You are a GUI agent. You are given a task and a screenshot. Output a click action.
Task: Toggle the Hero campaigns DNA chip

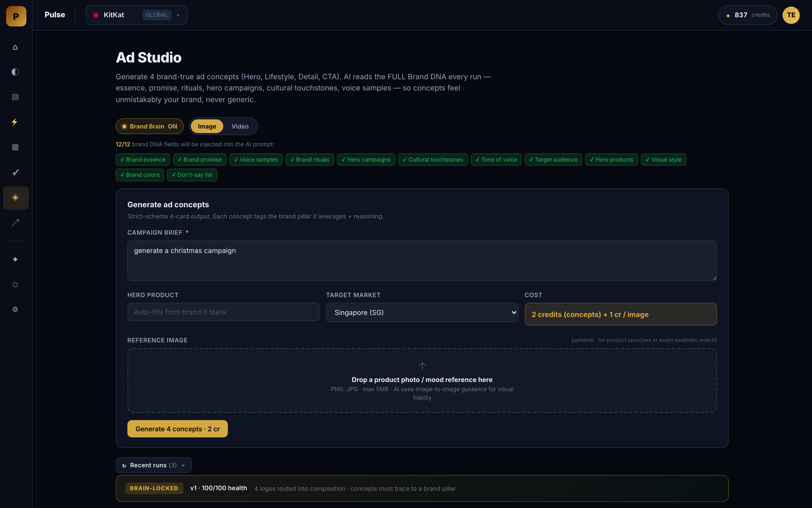point(366,160)
